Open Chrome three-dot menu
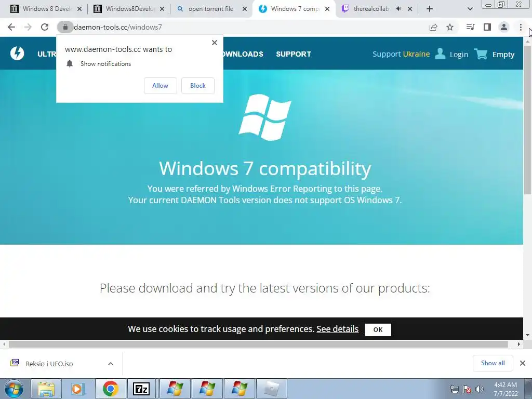This screenshot has height=399, width=532. [x=521, y=27]
